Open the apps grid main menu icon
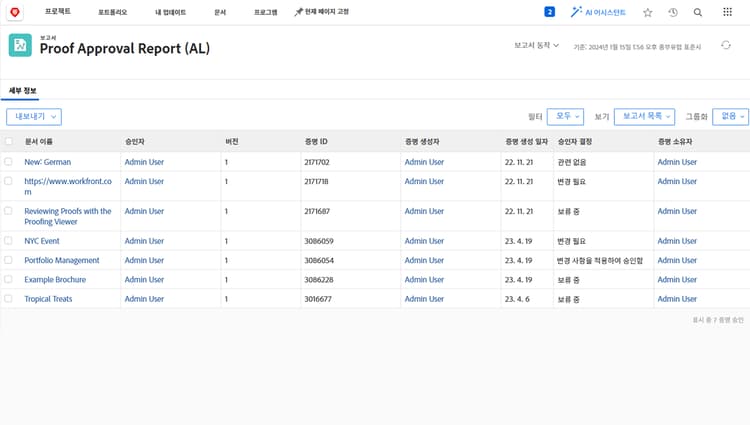The width and height of the screenshot is (750, 425). coord(727,12)
